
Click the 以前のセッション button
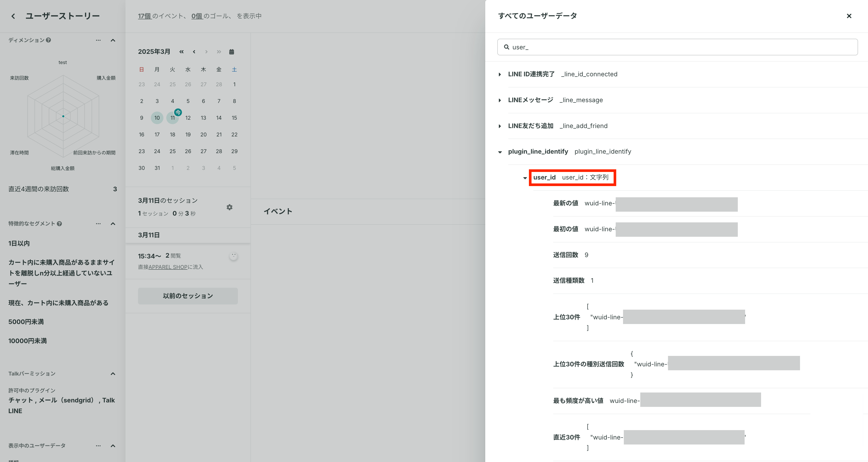point(188,296)
